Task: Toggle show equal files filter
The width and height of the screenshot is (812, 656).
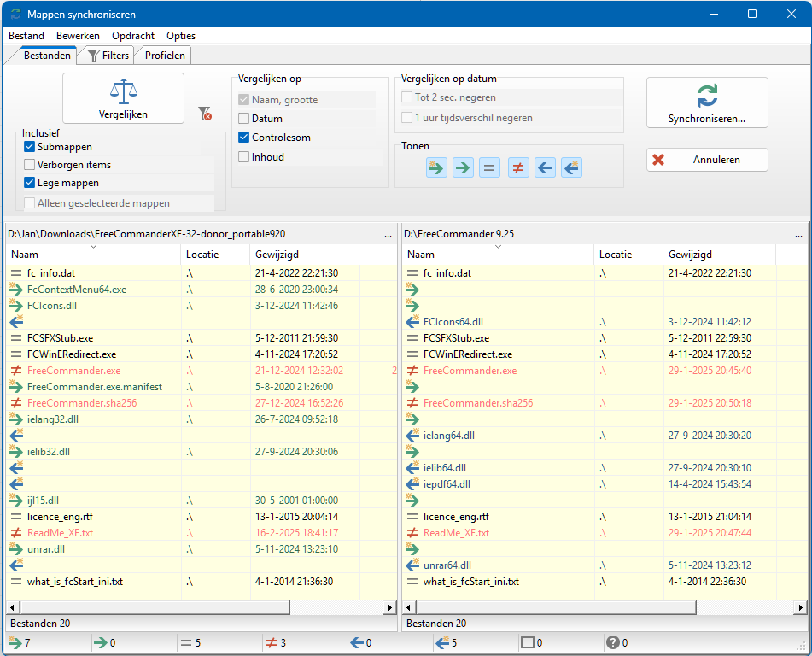Action: 489,168
